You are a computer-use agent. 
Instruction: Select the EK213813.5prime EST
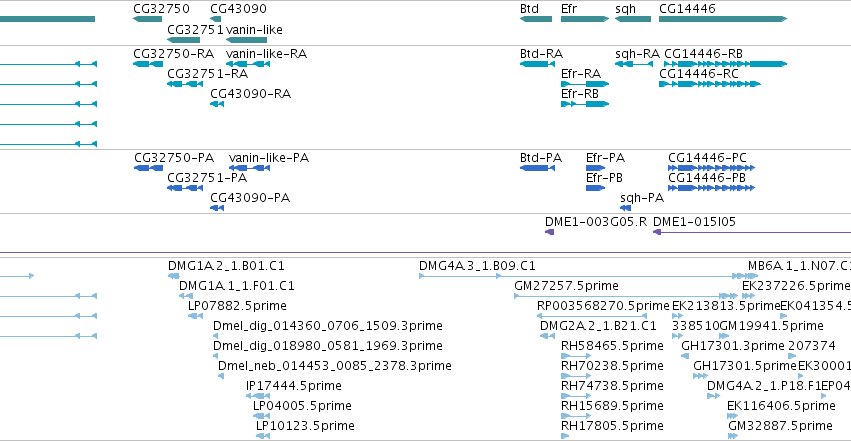point(678,316)
